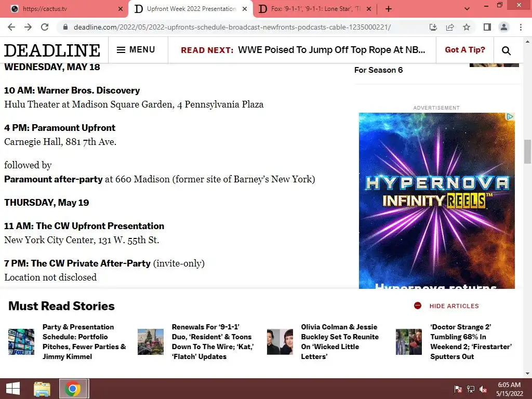
Task: Open Deadline site search magnifier
Action: pyautogui.click(x=506, y=50)
